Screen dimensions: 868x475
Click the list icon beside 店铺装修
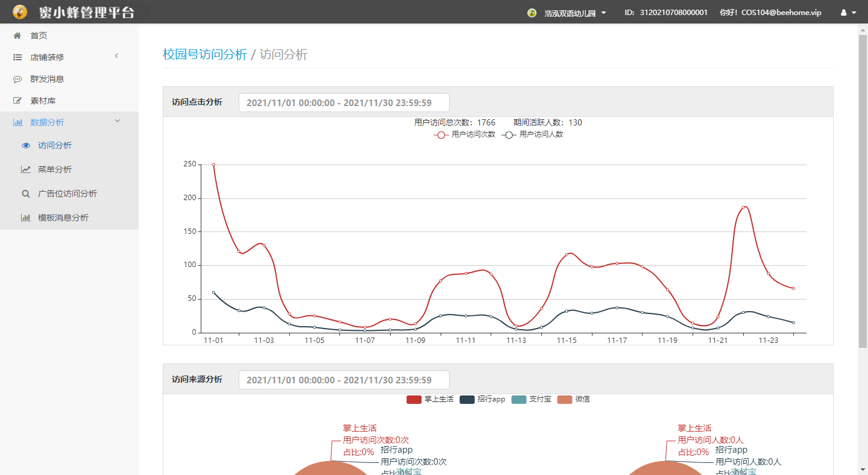(17, 57)
